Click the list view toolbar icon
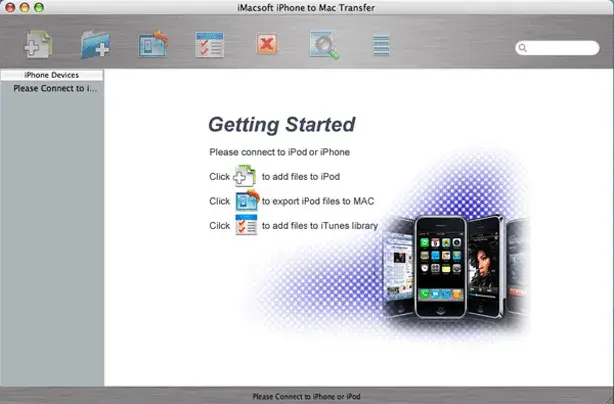Screen dimensions: 614x404 tap(381, 45)
